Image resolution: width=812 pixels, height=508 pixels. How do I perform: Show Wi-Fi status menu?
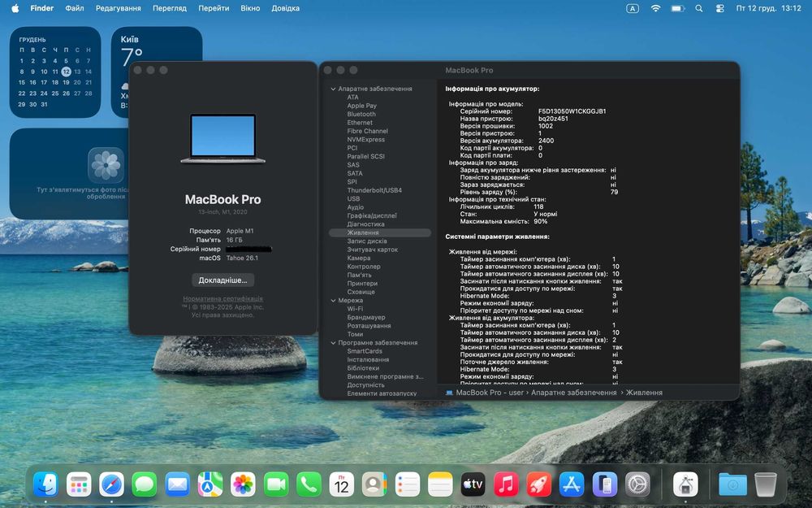click(655, 8)
